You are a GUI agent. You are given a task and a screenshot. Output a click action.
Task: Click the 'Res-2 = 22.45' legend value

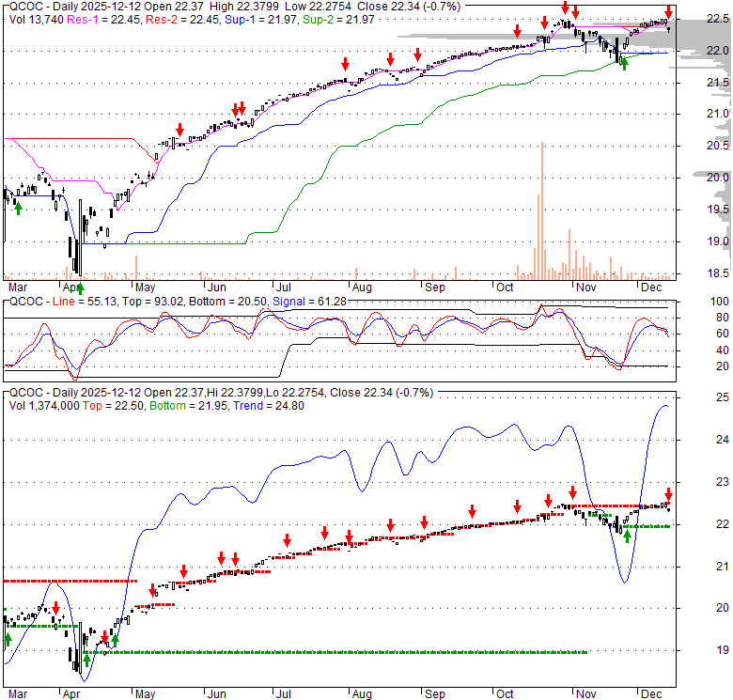[183, 20]
